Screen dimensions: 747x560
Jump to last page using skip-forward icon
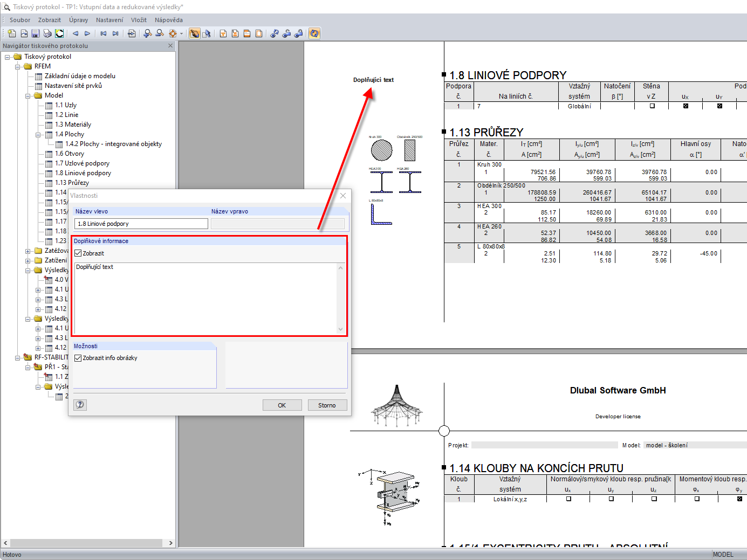pos(115,33)
